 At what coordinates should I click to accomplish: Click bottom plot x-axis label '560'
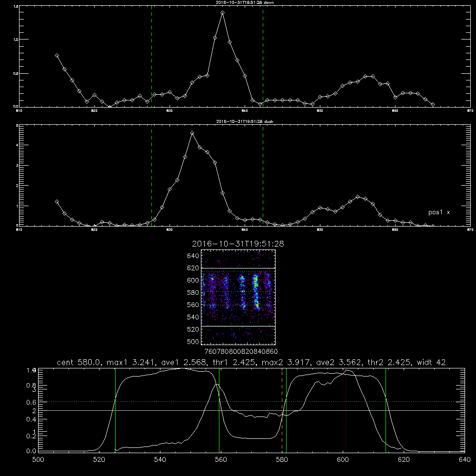point(221,460)
